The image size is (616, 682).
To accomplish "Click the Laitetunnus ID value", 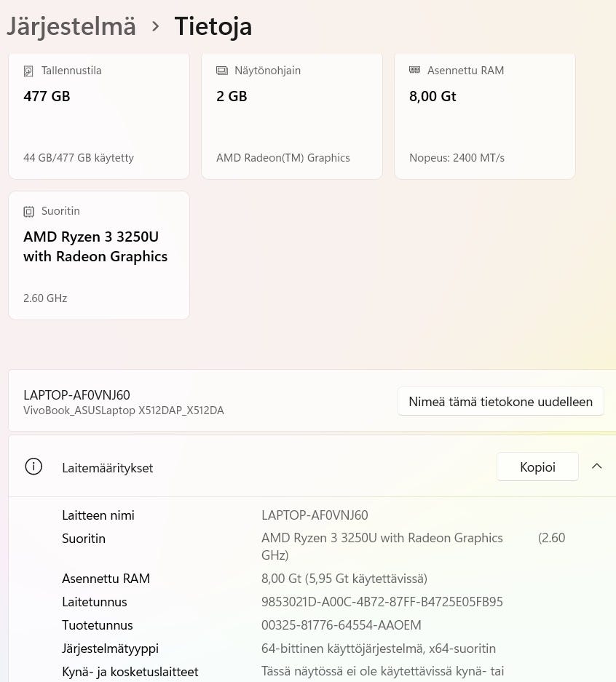I will point(382,602).
